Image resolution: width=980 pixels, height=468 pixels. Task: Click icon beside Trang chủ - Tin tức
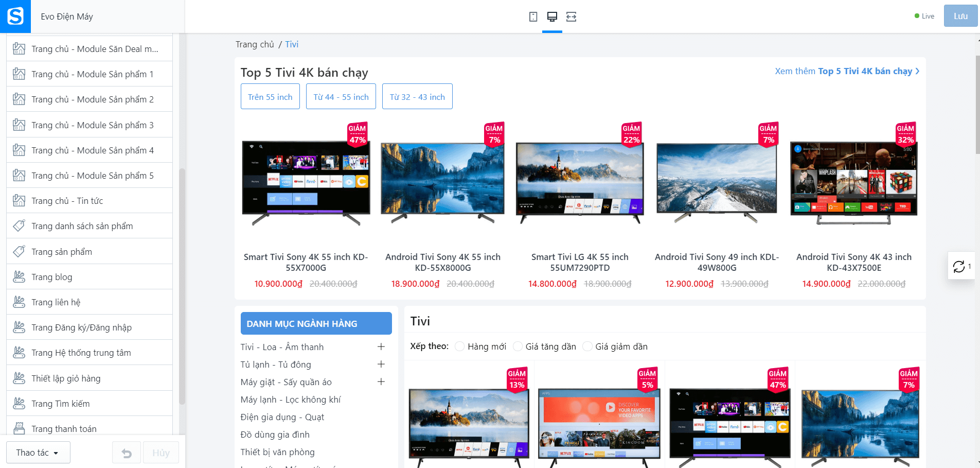(19, 201)
